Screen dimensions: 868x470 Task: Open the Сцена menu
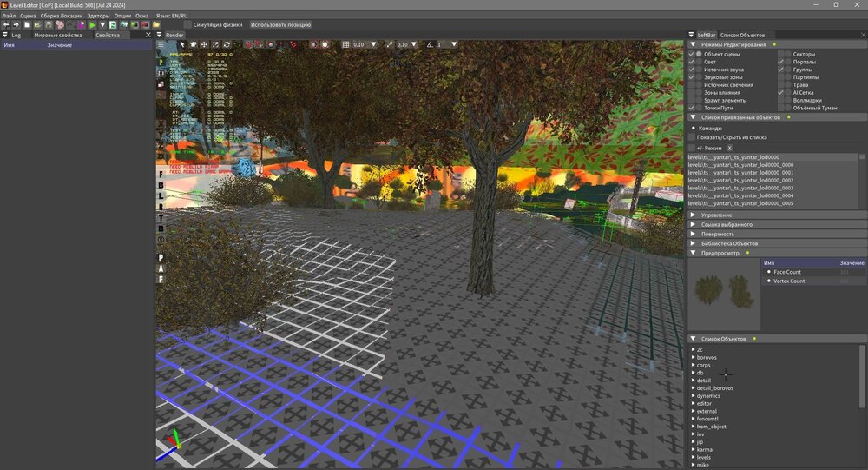(x=28, y=16)
